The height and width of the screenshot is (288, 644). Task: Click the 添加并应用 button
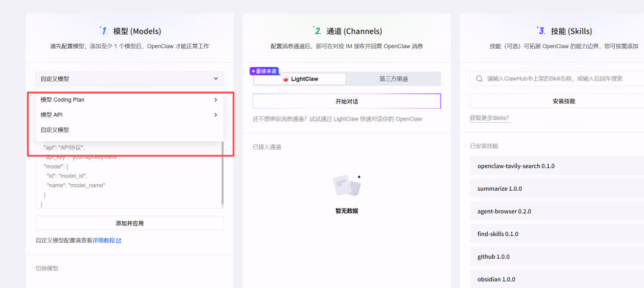click(129, 223)
